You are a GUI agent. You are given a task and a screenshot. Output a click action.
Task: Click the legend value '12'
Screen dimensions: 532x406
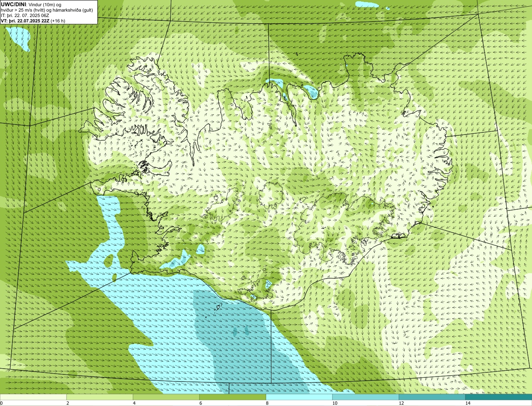(x=401, y=403)
